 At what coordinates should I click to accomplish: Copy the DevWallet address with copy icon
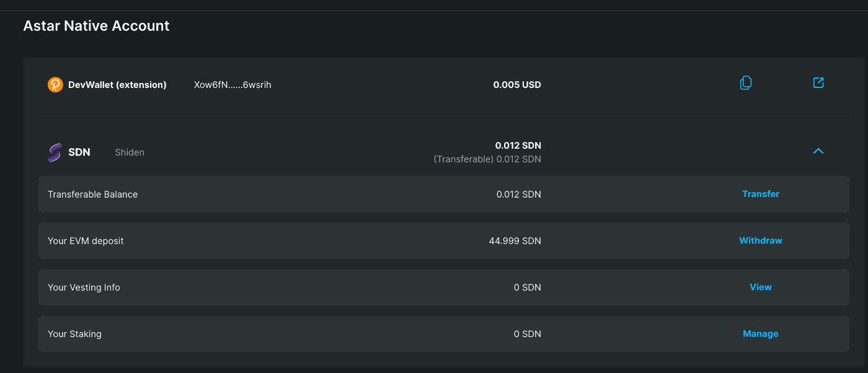coord(746,83)
